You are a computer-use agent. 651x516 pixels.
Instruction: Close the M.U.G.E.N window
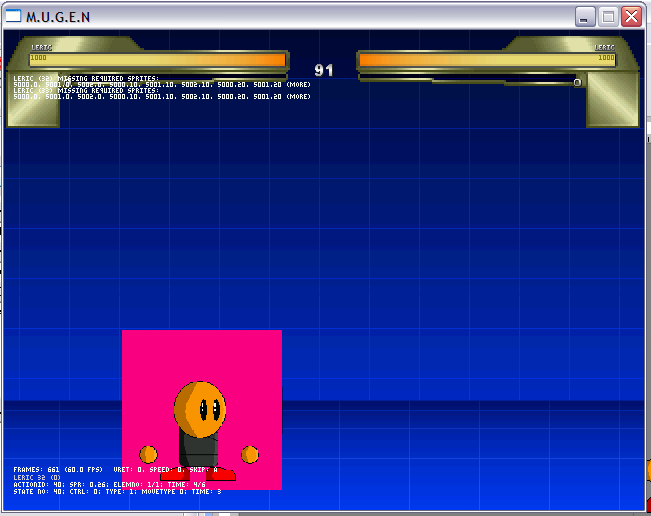630,16
